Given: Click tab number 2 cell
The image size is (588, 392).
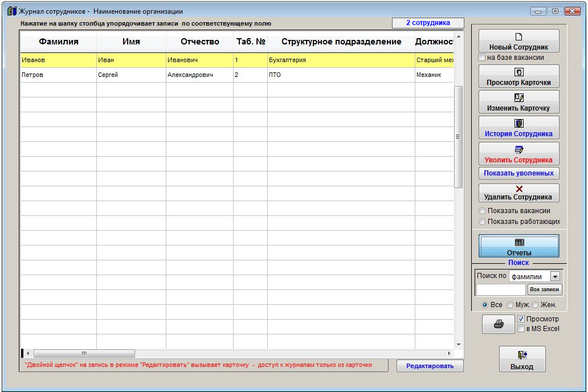Looking at the screenshot, I should (x=250, y=75).
